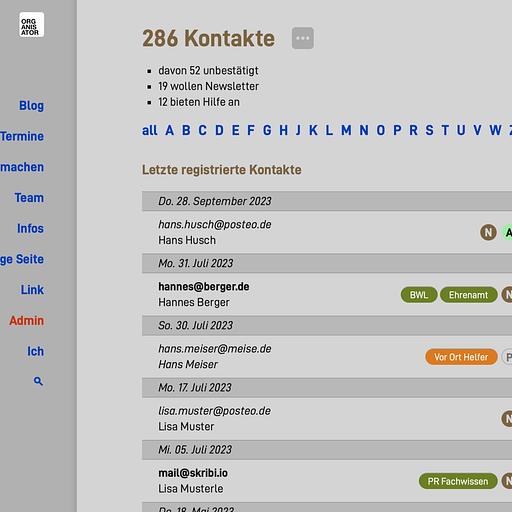Select the BWL tag on Hannes Berger
The width and height of the screenshot is (512, 512).
point(419,295)
